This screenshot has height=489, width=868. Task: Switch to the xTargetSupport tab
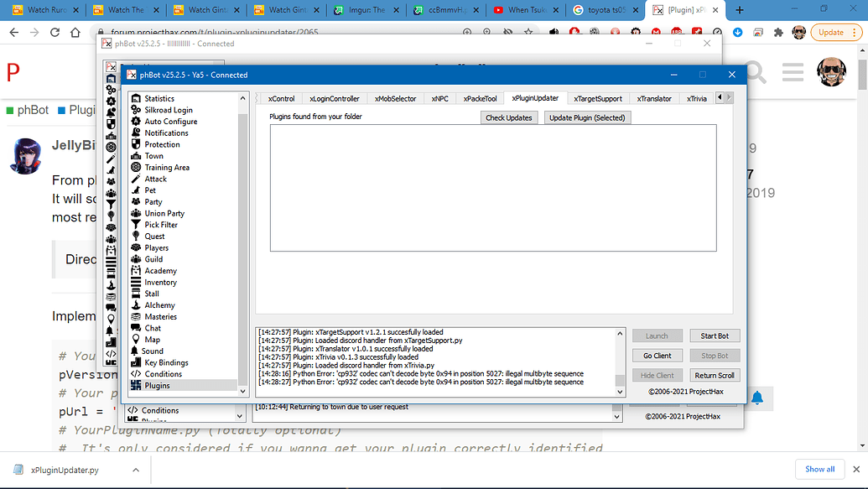point(597,97)
